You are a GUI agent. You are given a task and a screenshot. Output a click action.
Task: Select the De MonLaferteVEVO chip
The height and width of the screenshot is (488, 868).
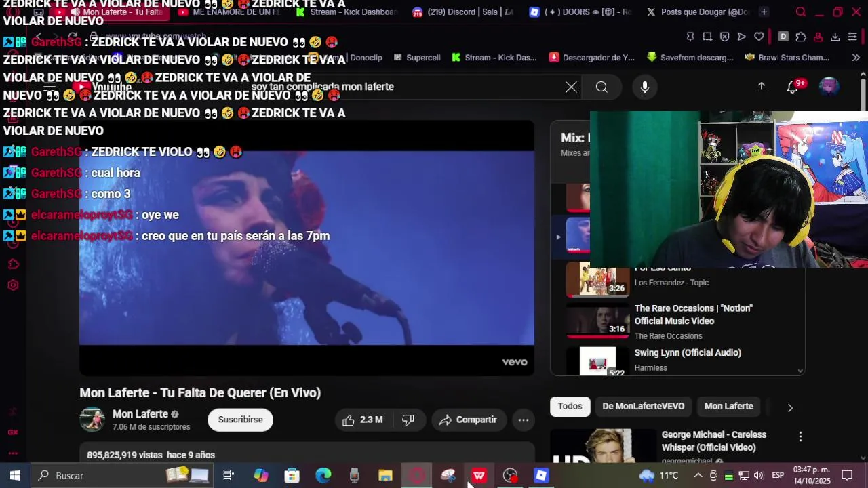(643, 407)
